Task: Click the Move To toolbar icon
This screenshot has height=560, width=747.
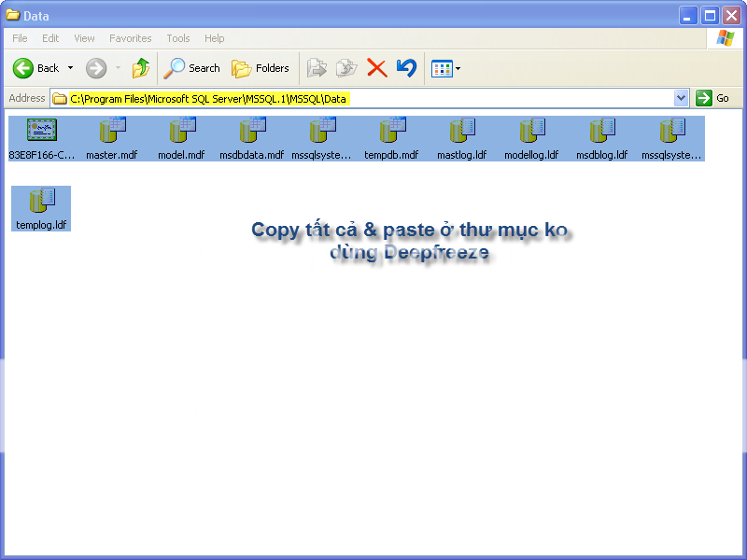Action: point(317,68)
